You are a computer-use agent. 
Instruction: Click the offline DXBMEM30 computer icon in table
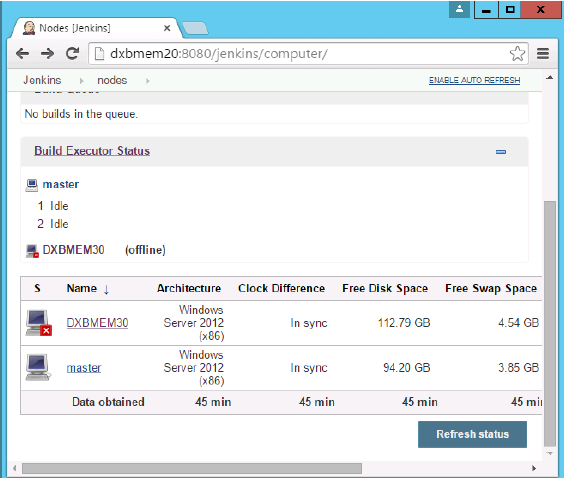pyautogui.click(x=38, y=323)
